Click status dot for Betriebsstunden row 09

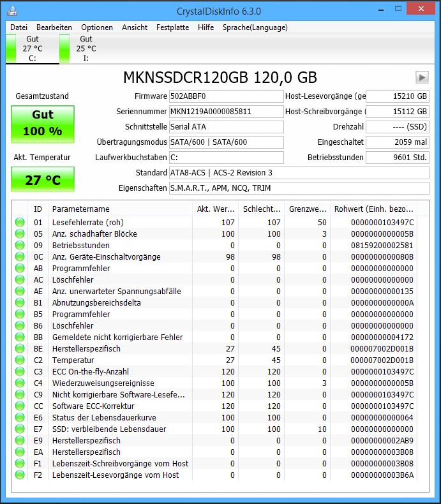(20, 245)
